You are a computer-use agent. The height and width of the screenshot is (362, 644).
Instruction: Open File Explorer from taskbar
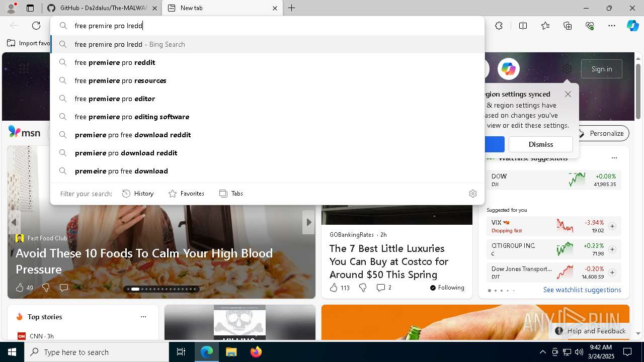(x=231, y=352)
